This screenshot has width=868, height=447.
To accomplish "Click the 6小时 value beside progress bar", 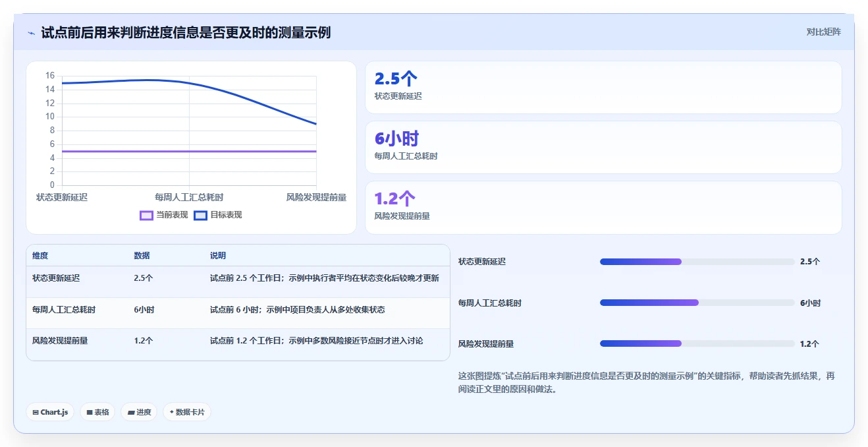I will click(811, 303).
